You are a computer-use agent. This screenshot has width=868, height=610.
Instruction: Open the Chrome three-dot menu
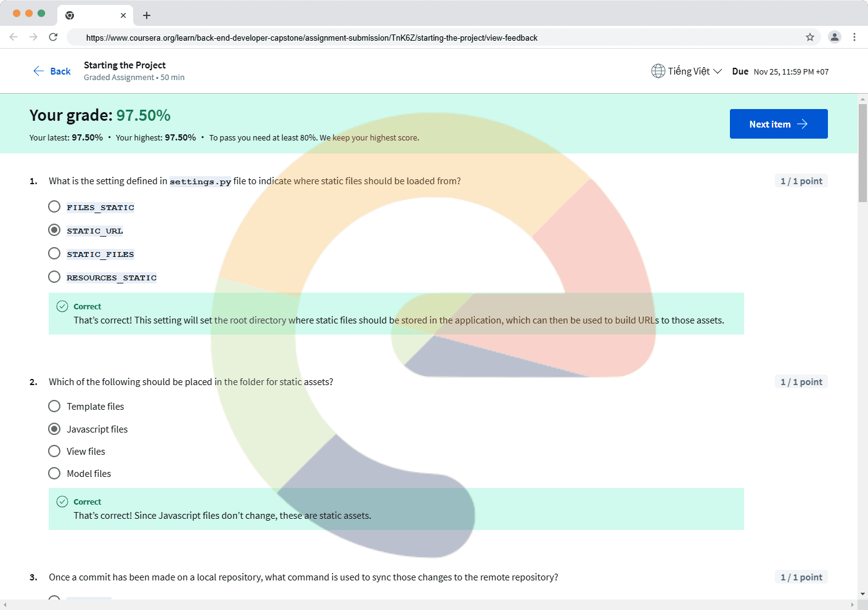[854, 37]
